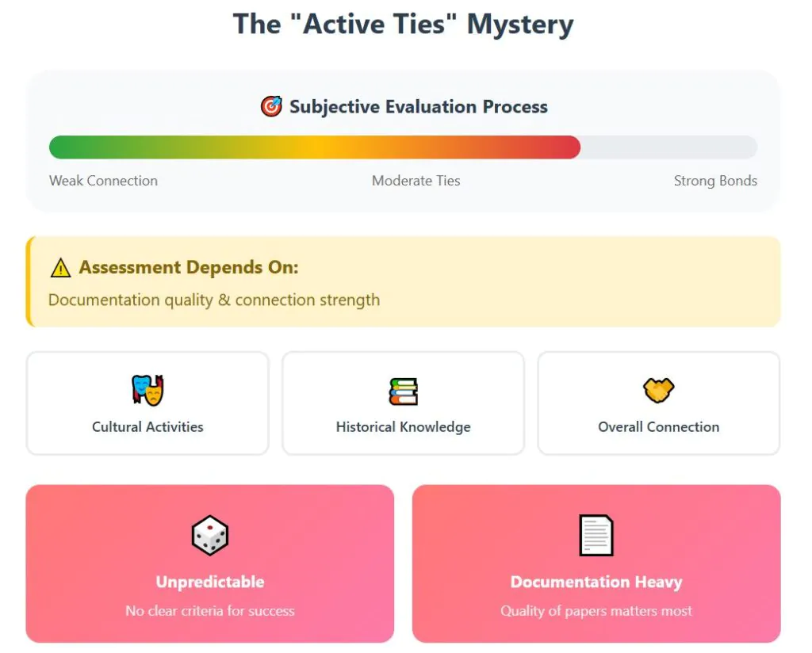Select the Cultural Activities card
This screenshot has height=653, width=812.
click(x=147, y=404)
